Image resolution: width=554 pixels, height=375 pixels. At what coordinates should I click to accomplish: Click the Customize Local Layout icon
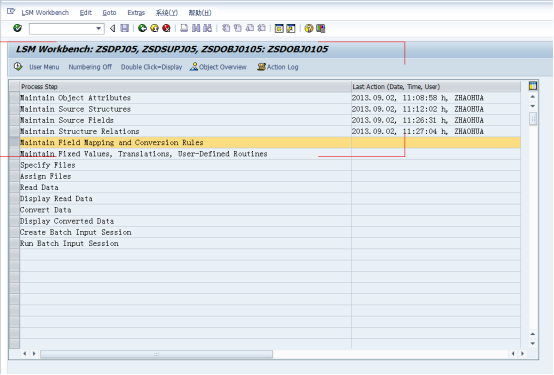pos(320,28)
